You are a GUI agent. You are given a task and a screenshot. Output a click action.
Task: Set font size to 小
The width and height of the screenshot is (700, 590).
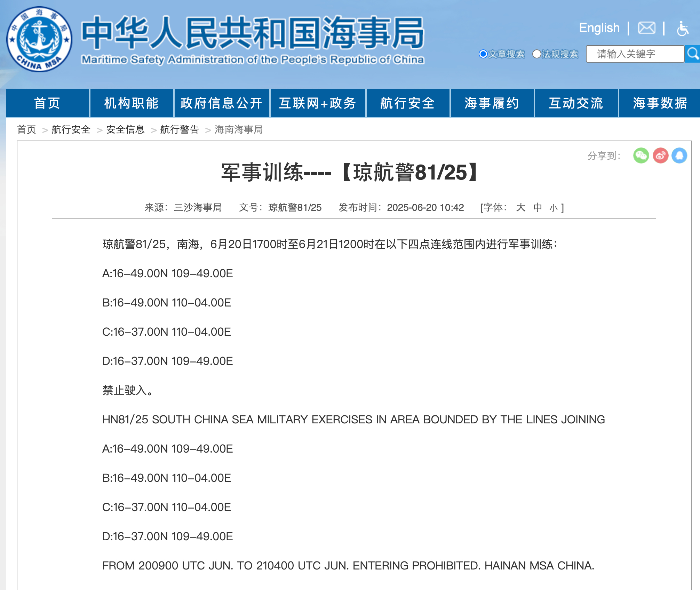coord(553,208)
